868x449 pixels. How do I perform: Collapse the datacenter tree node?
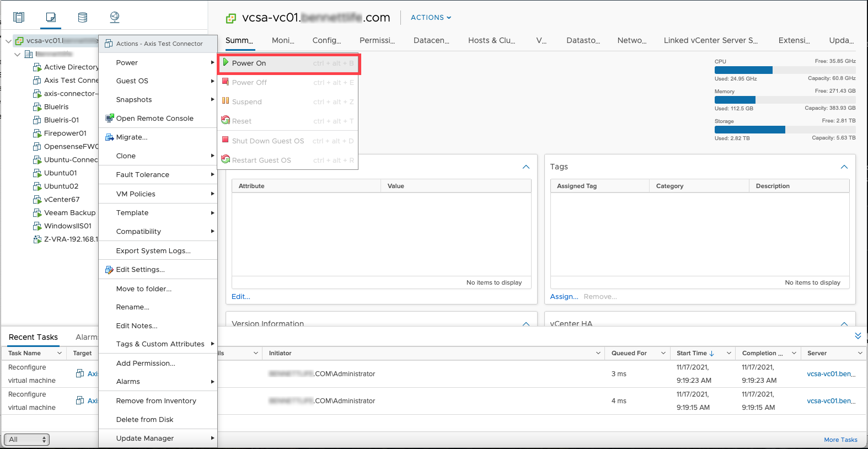18,54
